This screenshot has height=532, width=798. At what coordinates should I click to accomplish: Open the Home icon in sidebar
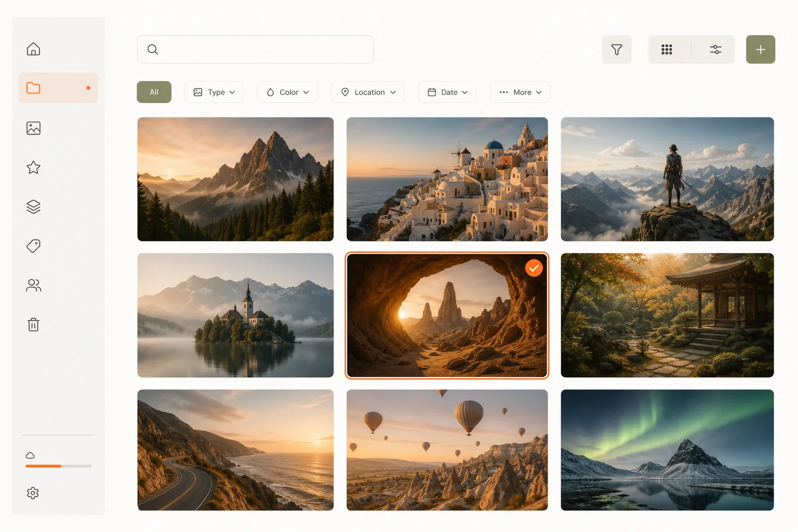tap(33, 49)
